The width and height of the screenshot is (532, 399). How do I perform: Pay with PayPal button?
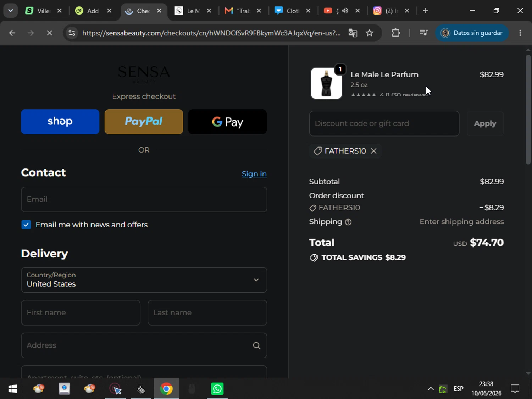144,122
